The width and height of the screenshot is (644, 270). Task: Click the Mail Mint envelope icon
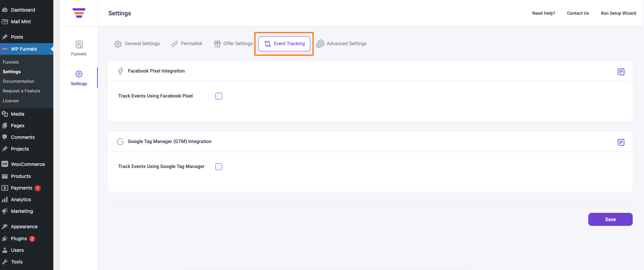pyautogui.click(x=5, y=22)
